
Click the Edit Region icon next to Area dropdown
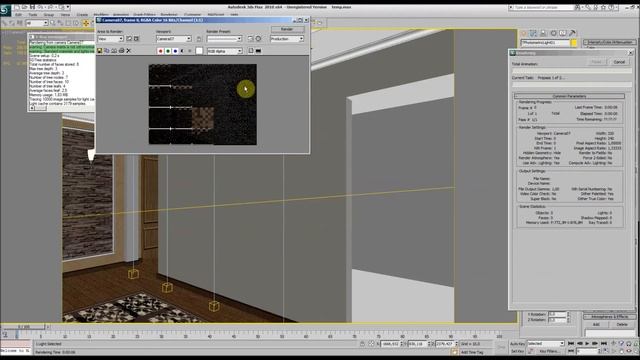(x=129, y=39)
